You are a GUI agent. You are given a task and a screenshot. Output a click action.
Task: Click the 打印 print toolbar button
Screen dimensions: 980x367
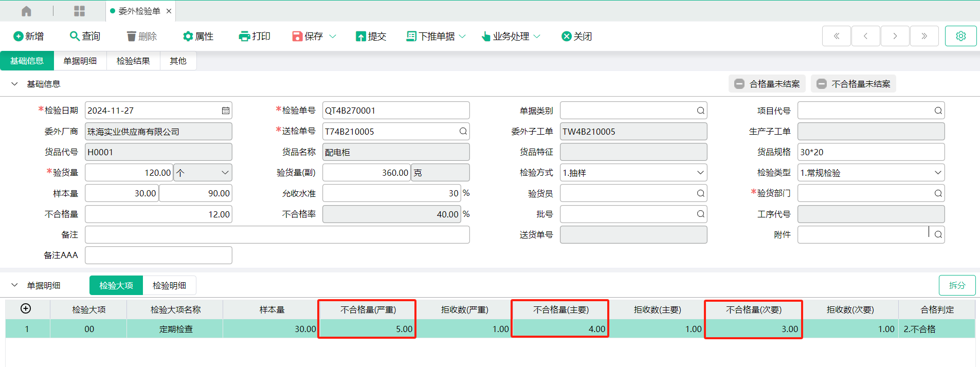255,36
